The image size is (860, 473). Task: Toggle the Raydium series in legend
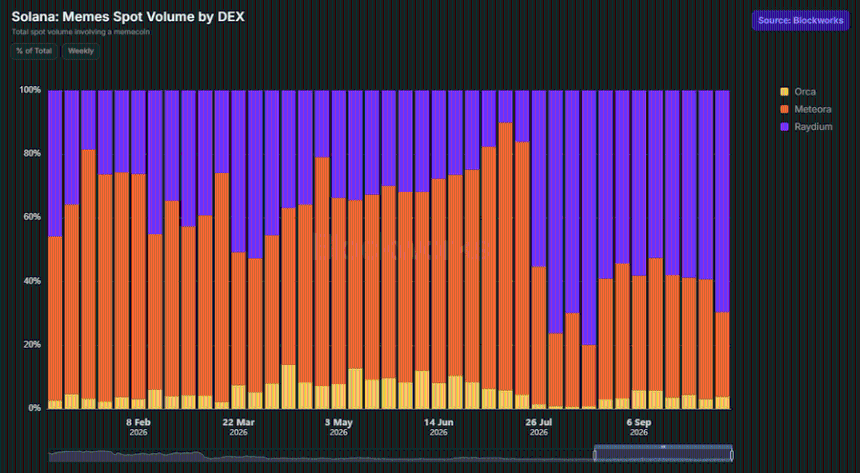[x=806, y=127]
